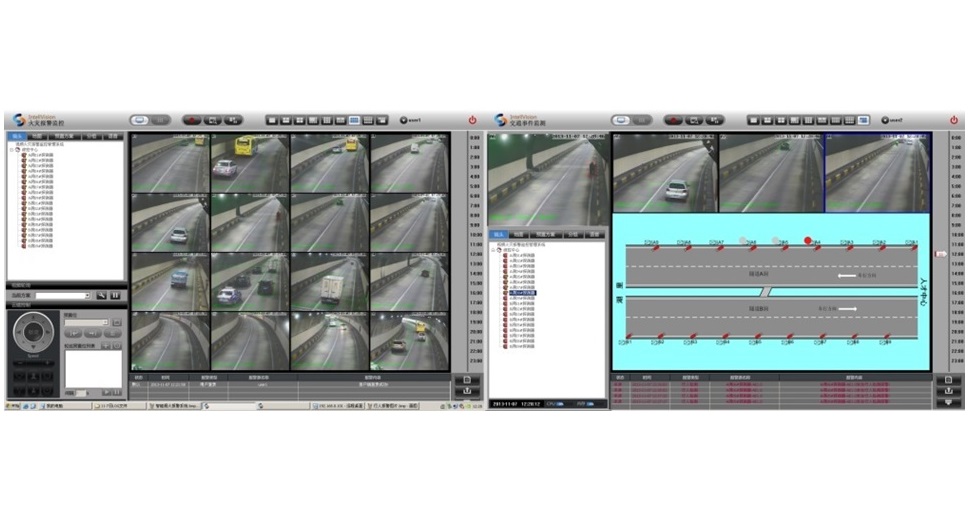The image size is (975, 523).
Task: Select the yellow bus camera feed in top row
Action: 250,163
